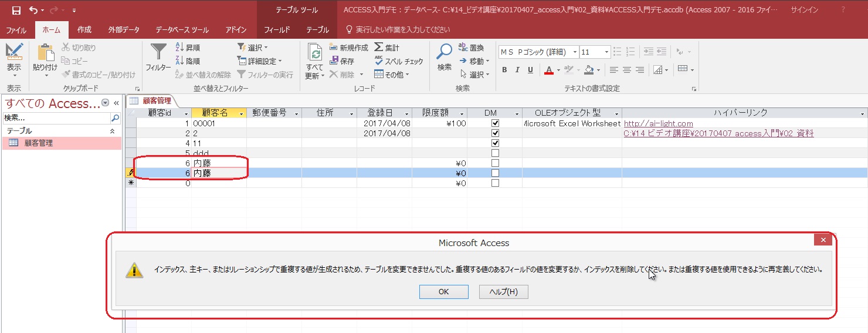Collapse the テーブル group in navigation pane
This screenshot has width=868, height=333.
[x=113, y=131]
